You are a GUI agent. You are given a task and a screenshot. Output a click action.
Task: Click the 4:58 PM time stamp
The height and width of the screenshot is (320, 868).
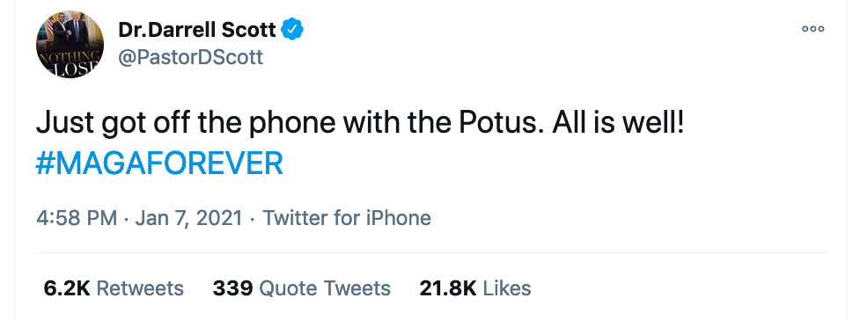77,218
